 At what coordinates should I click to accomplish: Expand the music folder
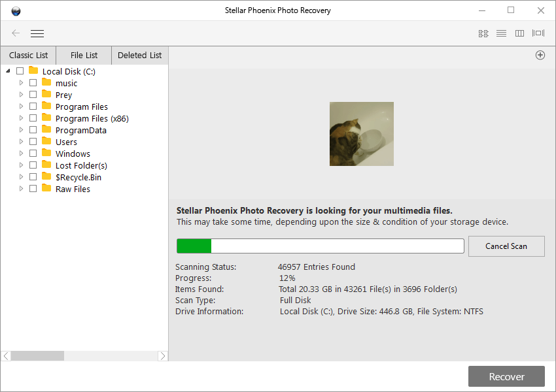(x=21, y=82)
